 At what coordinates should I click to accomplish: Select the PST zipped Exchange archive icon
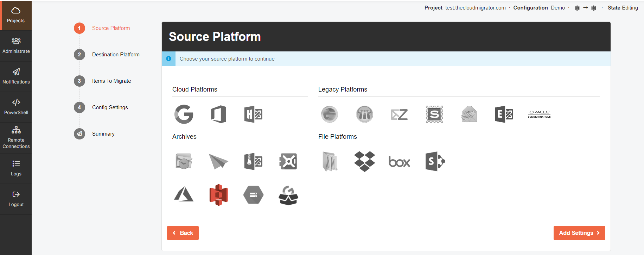point(253,161)
